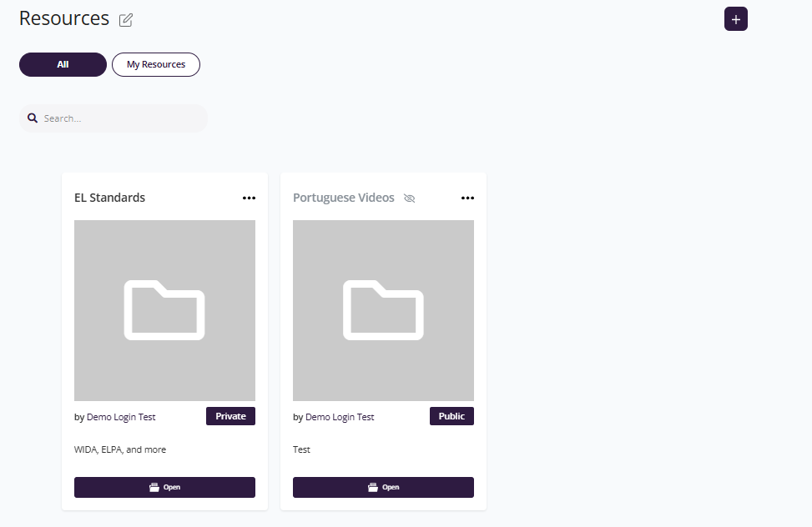
Task: Click the WIDA, ELPA, and more description
Action: (x=120, y=449)
